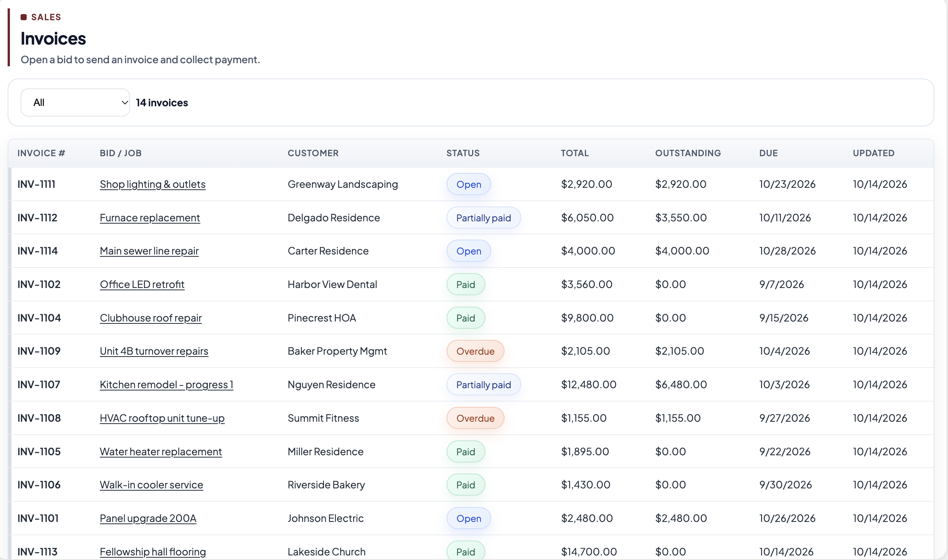The image size is (948, 560).
Task: Click customer Riverside Bakery
Action: [x=326, y=485]
